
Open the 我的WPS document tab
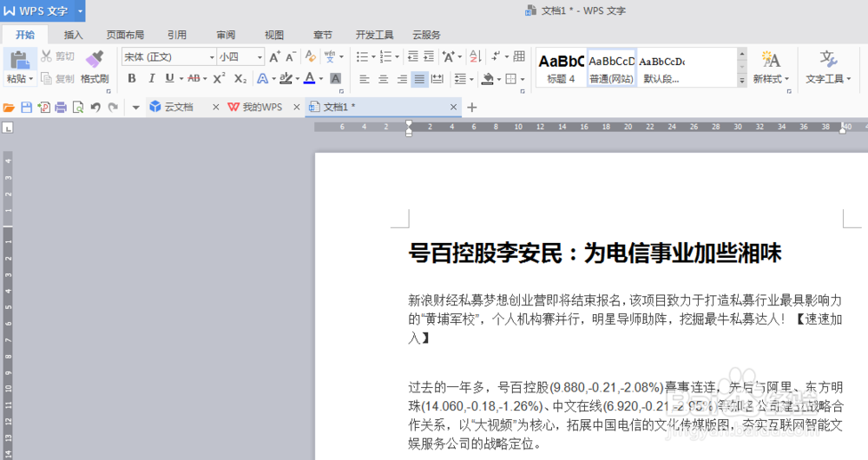(x=262, y=108)
